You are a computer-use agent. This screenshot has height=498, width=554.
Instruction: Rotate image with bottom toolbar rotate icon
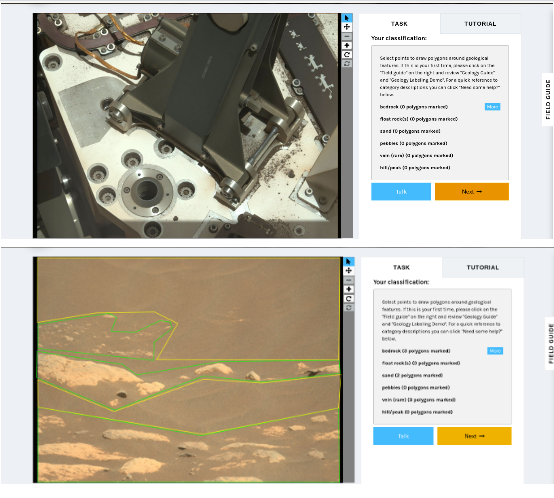point(349,298)
